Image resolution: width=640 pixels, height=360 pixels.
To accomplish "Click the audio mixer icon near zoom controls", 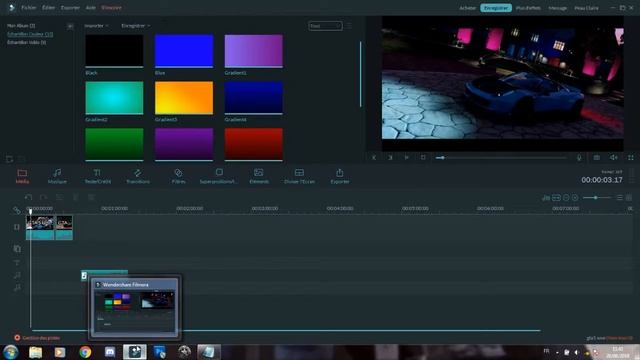I will pyautogui.click(x=546, y=198).
